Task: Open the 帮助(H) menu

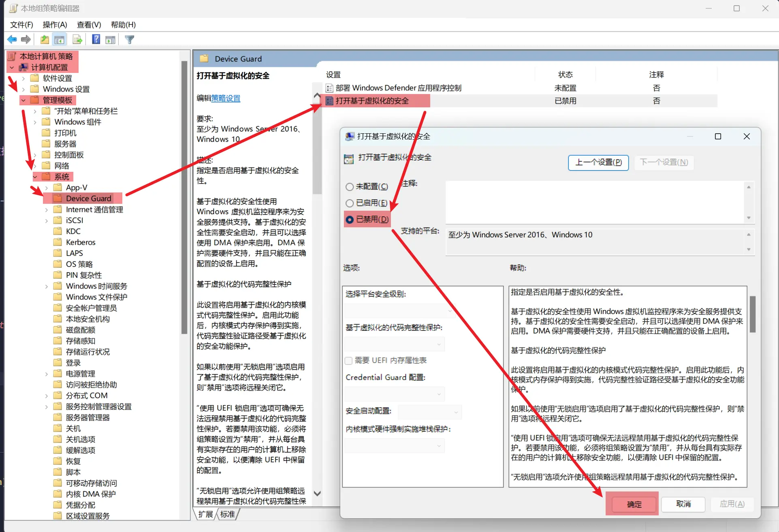Action: 123,25
